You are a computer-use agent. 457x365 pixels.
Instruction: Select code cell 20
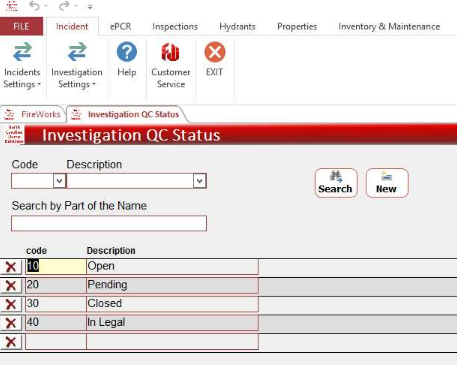tap(56, 285)
